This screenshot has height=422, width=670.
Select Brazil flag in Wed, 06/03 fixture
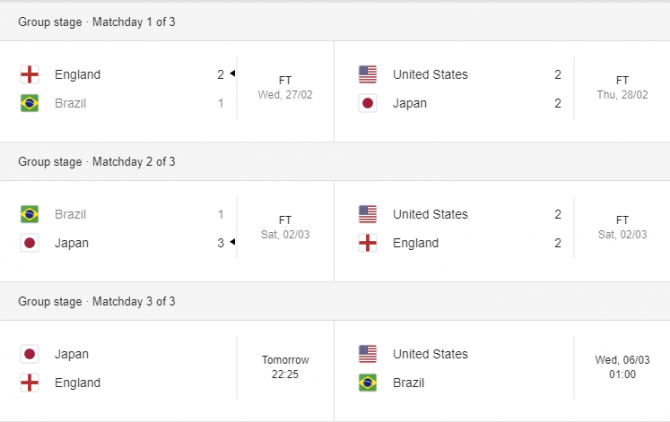[x=368, y=382]
